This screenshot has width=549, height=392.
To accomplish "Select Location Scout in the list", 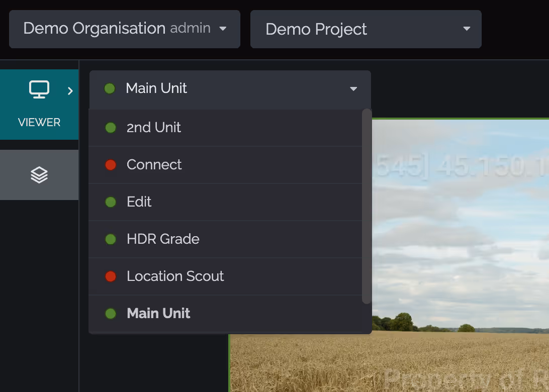I will (x=225, y=276).
